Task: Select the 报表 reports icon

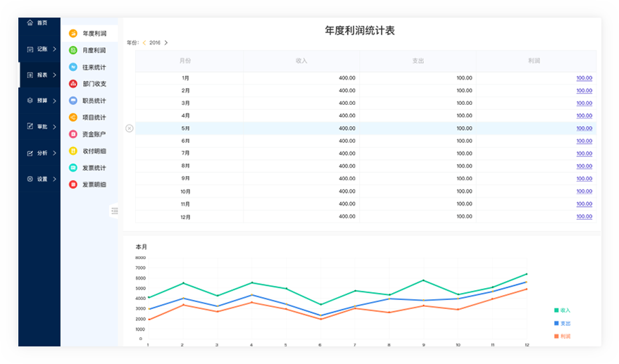Action: click(30, 75)
